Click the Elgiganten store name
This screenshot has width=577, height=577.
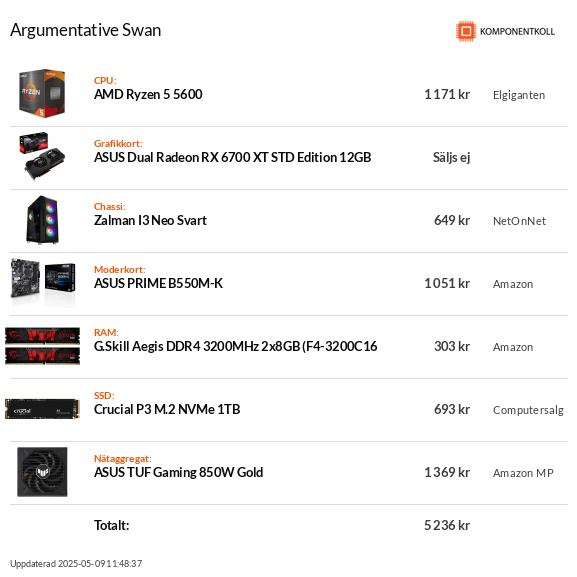click(x=519, y=95)
